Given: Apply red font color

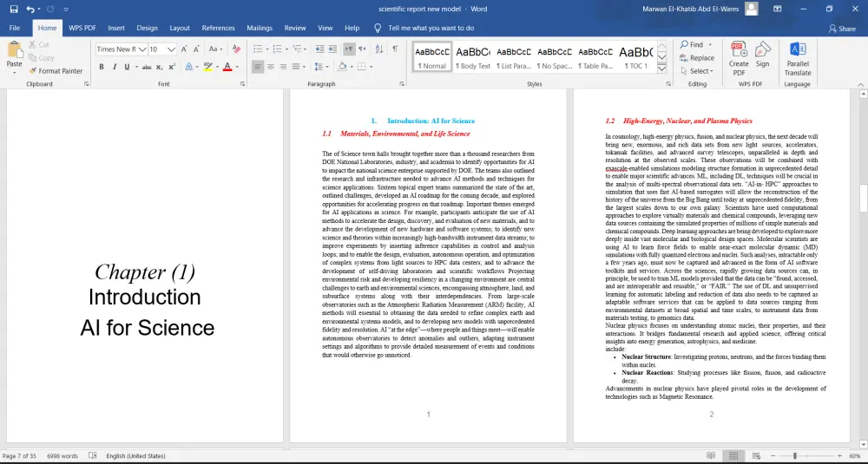Looking at the screenshot, I should click(x=227, y=67).
